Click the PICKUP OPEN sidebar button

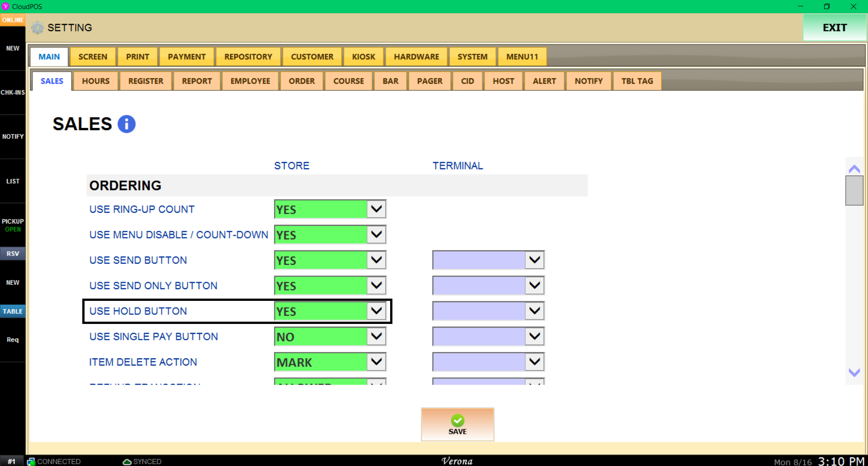click(13, 225)
